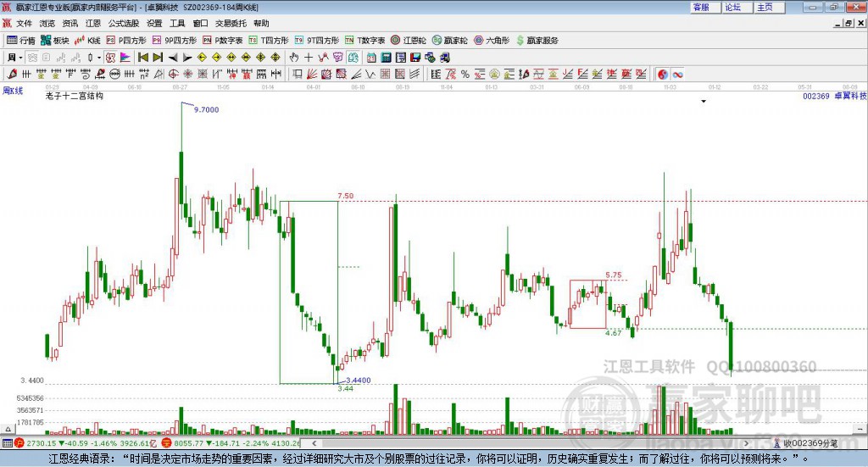The height and width of the screenshot is (467, 868).
Task: Open the 工具 menu
Action: tap(177, 23)
